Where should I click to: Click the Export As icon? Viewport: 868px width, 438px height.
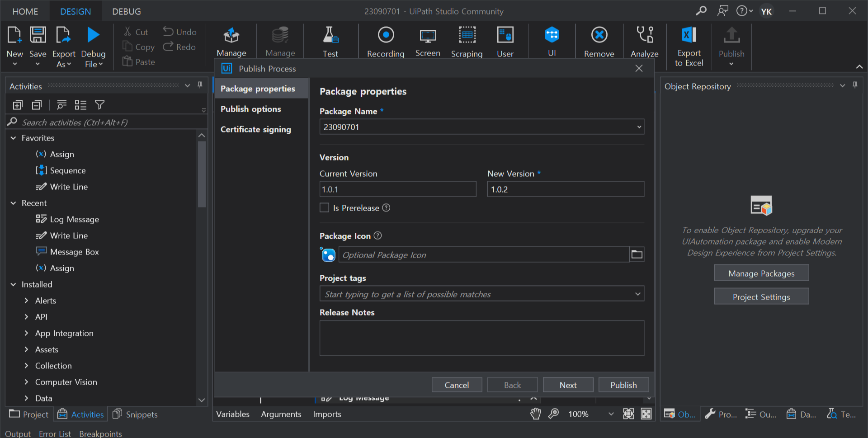click(x=63, y=35)
